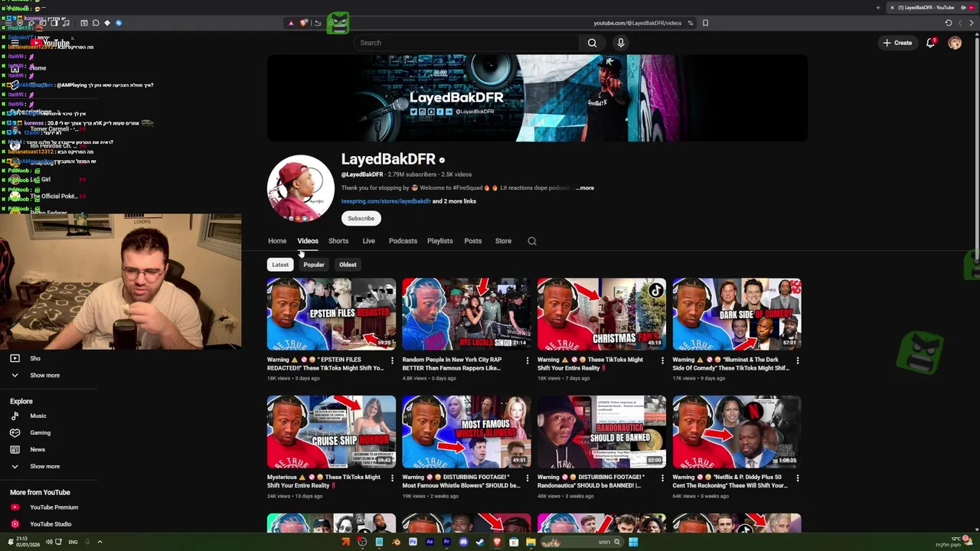The width and height of the screenshot is (980, 551).
Task: Open Photoshop from the taskbar
Action: click(413, 543)
